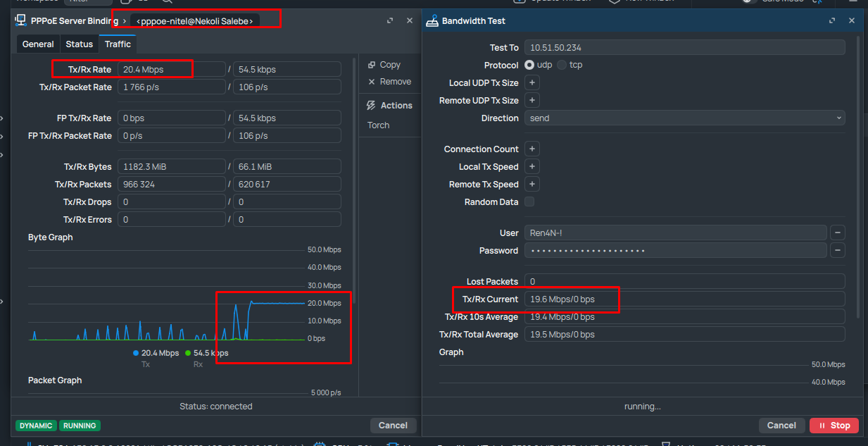Click the Stop button in Bandwidth Test

click(834, 426)
